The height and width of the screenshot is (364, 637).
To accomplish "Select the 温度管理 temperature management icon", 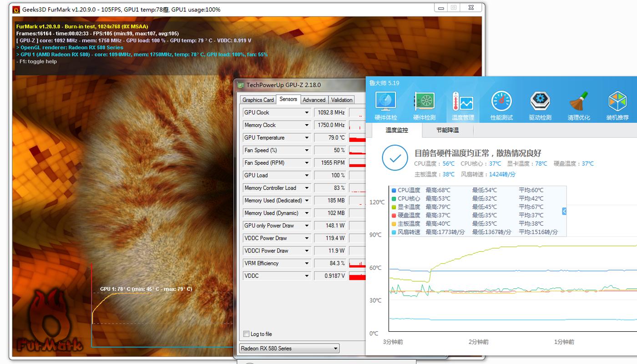I will point(463,101).
